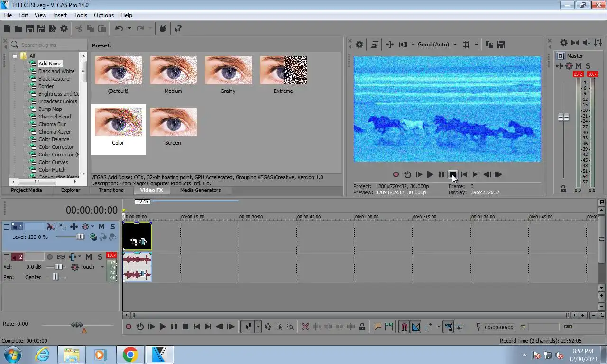Viewport: 607px width, 364px height.
Task: Copy preview snapshot to clipboard icon
Action: 489,45
